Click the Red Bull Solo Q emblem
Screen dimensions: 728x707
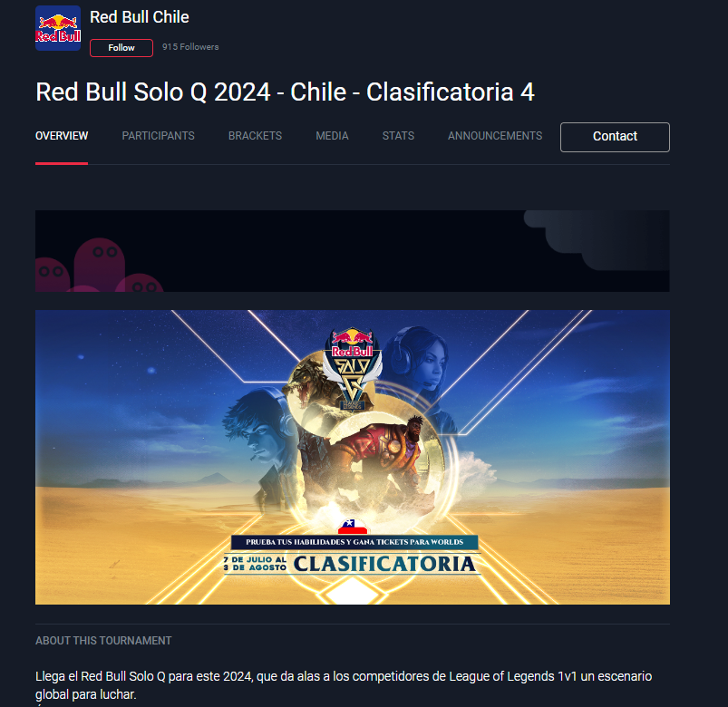pos(353,368)
